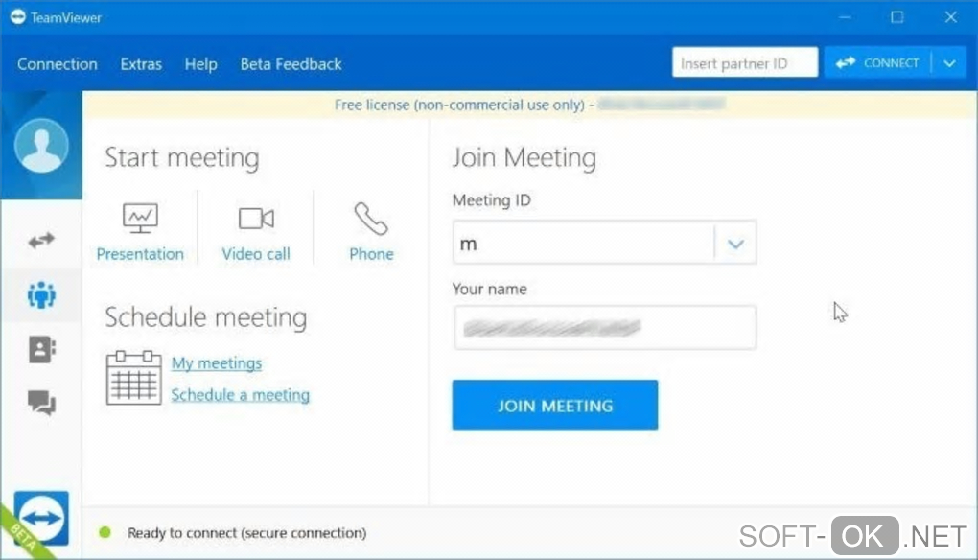Click the Insert partner ID field
978x560 pixels.
pos(744,63)
